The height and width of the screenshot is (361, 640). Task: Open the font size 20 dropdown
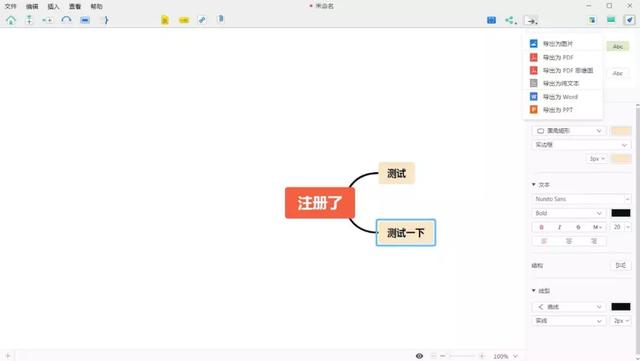click(x=621, y=227)
